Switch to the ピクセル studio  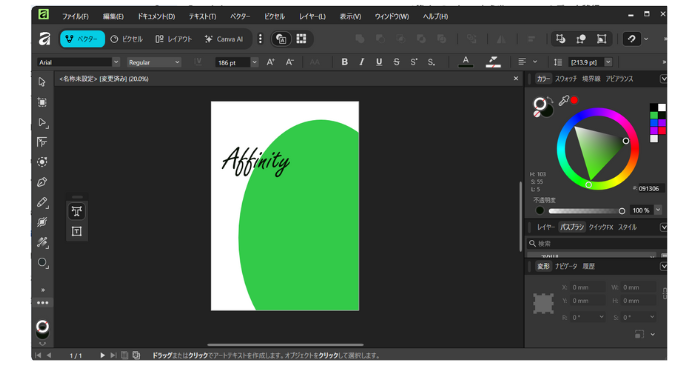coord(127,39)
